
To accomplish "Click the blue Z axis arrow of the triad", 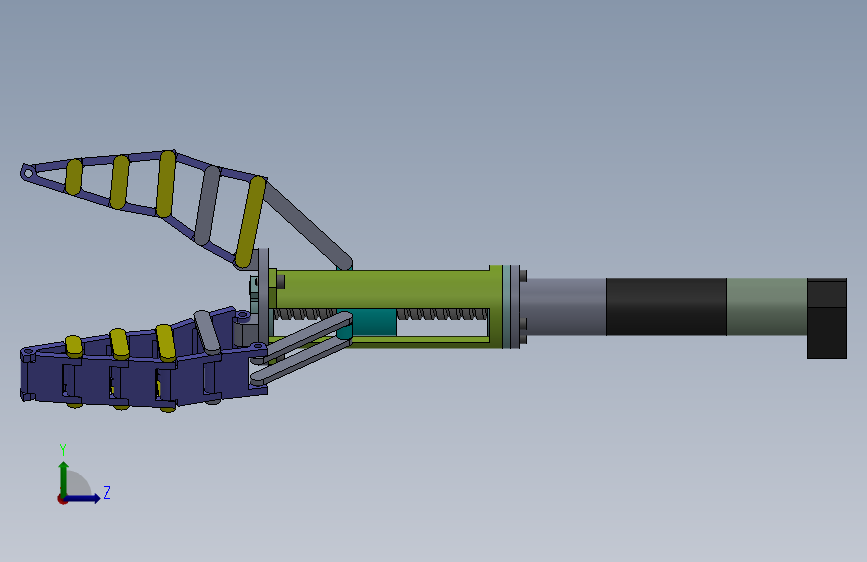I will [84, 498].
